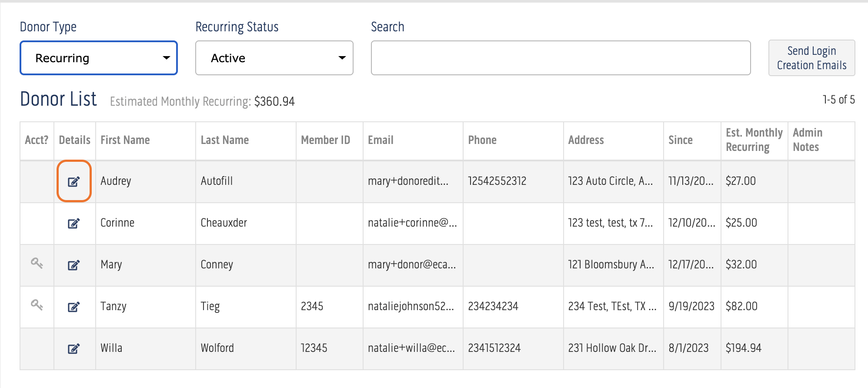Open the Recurring Status dropdown
The width and height of the screenshot is (868, 388).
[274, 58]
